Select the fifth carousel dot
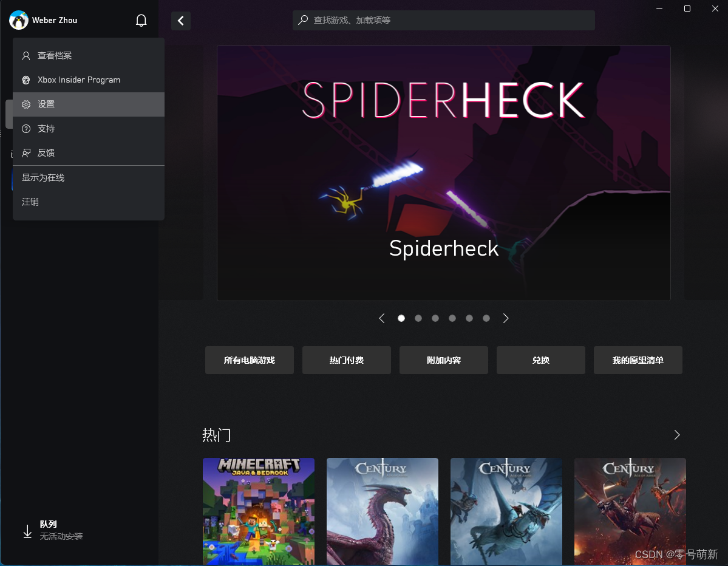The image size is (728, 566). tap(469, 318)
